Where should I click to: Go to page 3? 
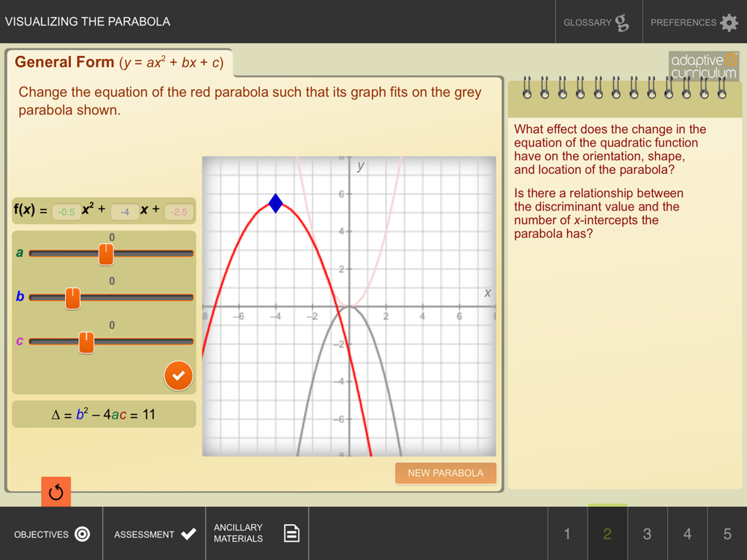pos(647,533)
